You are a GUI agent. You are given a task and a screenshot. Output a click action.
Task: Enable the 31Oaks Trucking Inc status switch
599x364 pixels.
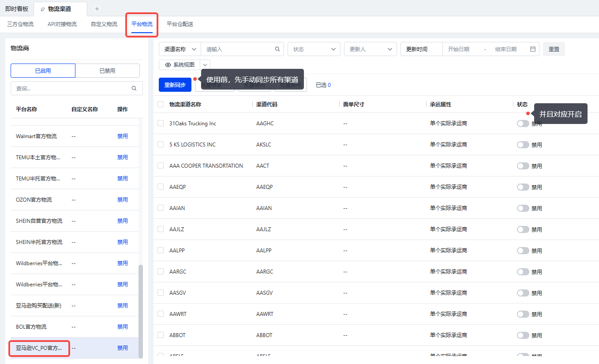click(x=523, y=124)
